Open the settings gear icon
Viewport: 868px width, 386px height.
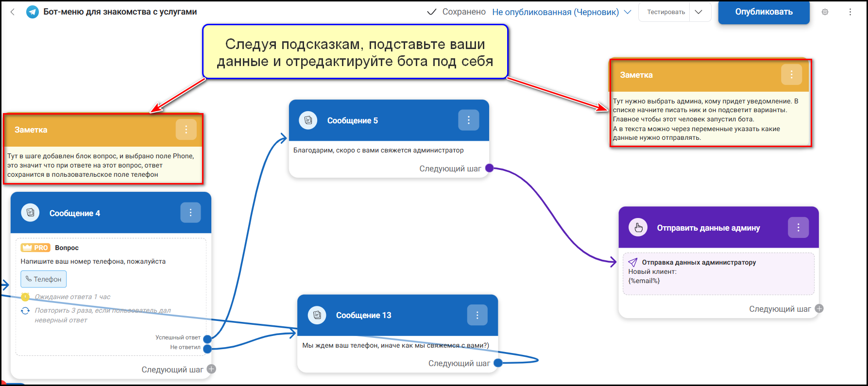825,12
